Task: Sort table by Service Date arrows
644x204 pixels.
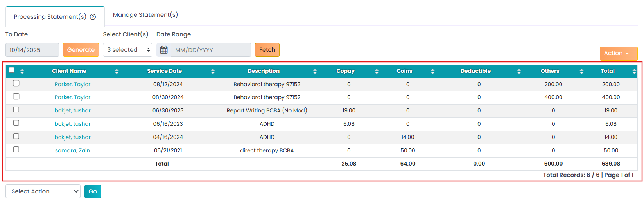Action: point(213,71)
